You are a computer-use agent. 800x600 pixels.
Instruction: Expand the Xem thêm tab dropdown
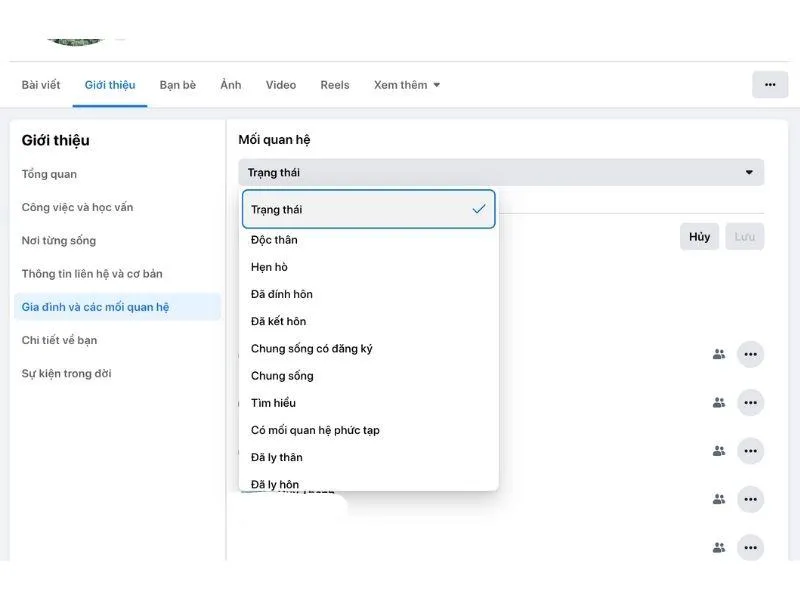click(x=404, y=85)
